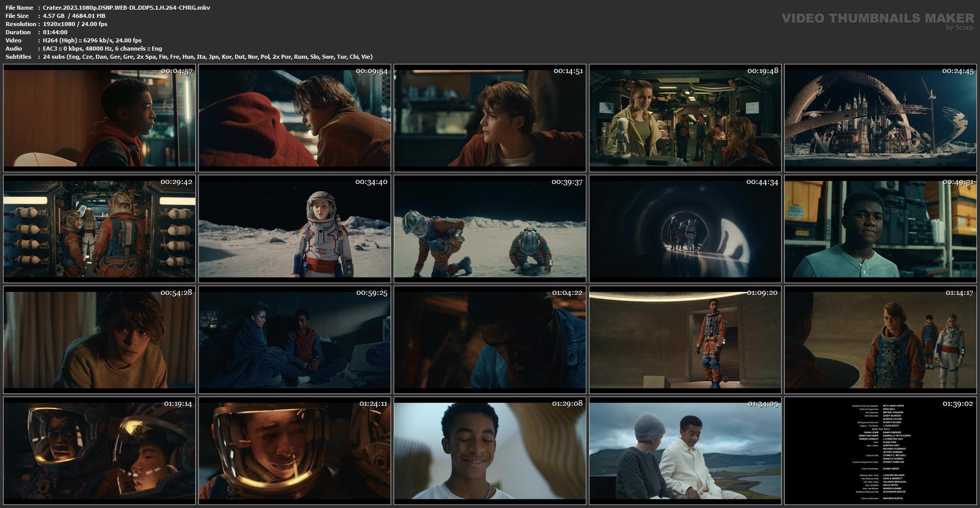Screen dimensions: 980x508
Task: Click the file name Crater.2023.1080p text
Action: click(x=126, y=8)
